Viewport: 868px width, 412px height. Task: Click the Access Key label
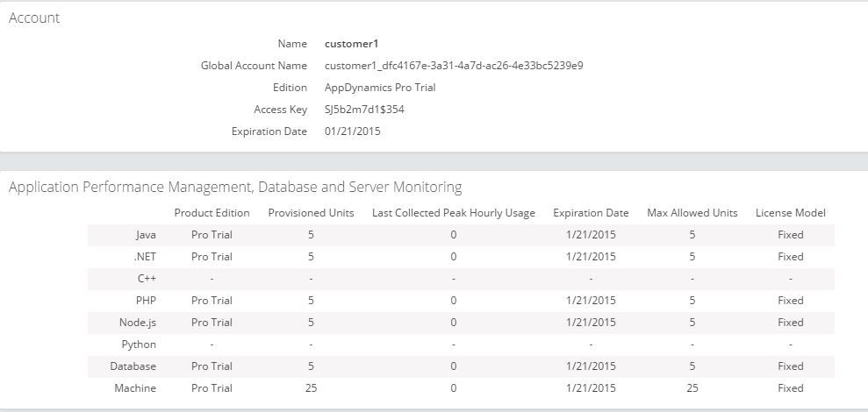[x=281, y=110]
